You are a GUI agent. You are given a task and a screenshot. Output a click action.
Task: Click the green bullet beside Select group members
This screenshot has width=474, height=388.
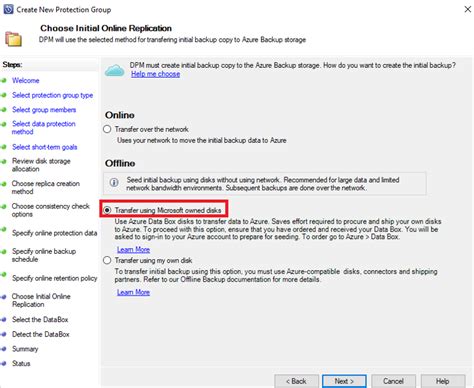coord(4,109)
